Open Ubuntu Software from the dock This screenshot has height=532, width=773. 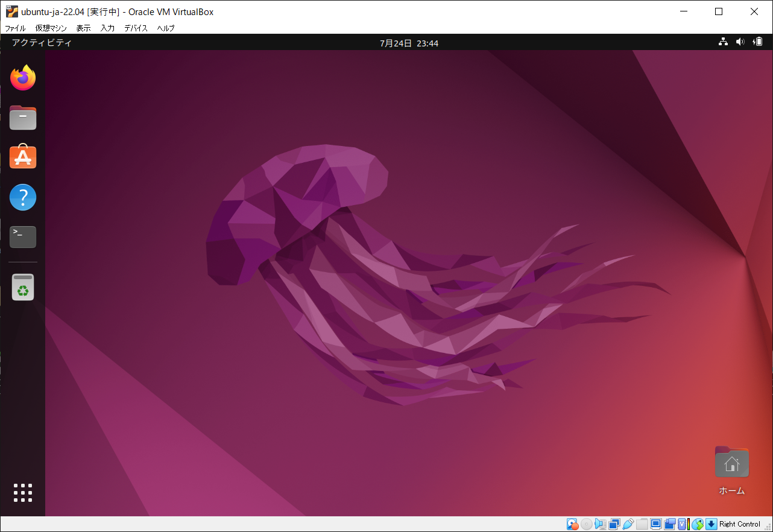pyautogui.click(x=23, y=157)
